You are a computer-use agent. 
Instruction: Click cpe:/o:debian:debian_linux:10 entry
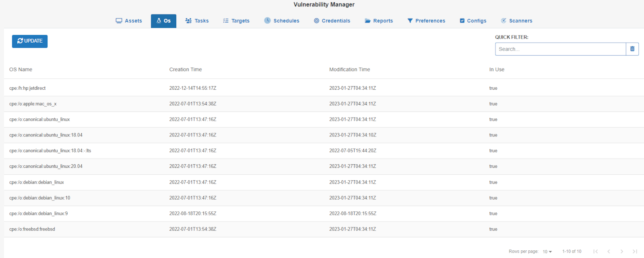(40, 198)
